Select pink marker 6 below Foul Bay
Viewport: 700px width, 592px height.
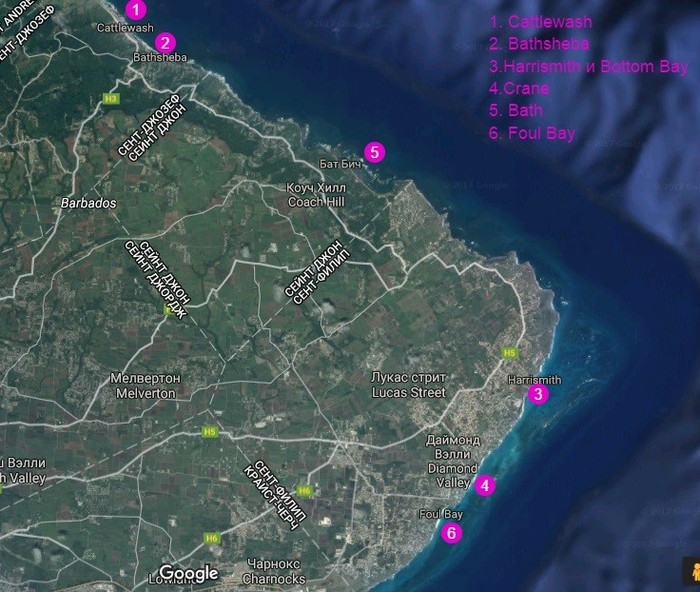(x=452, y=533)
